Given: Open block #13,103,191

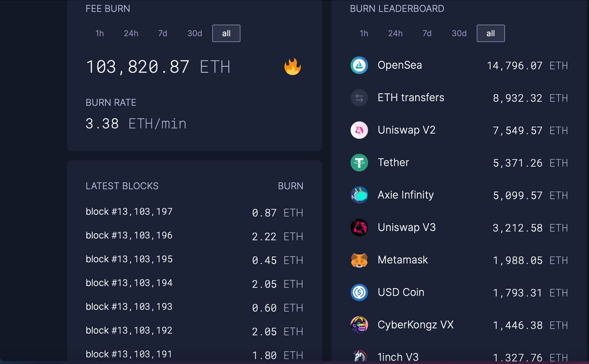Looking at the screenshot, I should click(x=129, y=354).
